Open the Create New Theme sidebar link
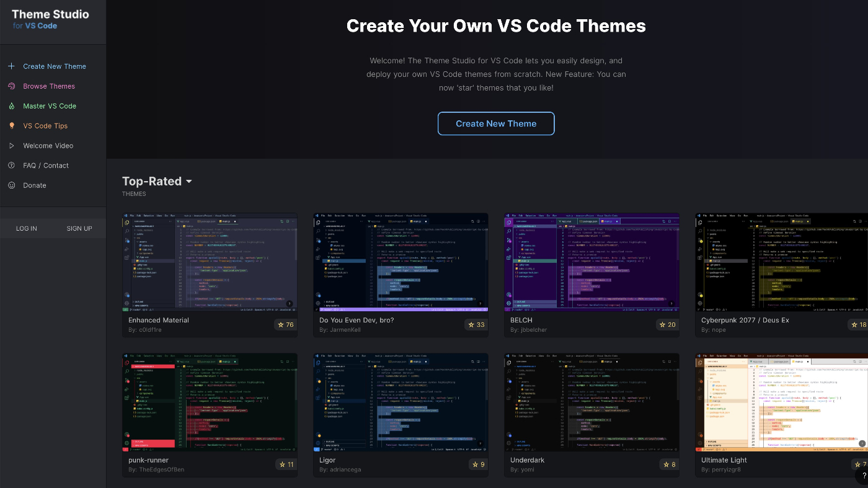This screenshot has height=488, width=868. tap(55, 66)
